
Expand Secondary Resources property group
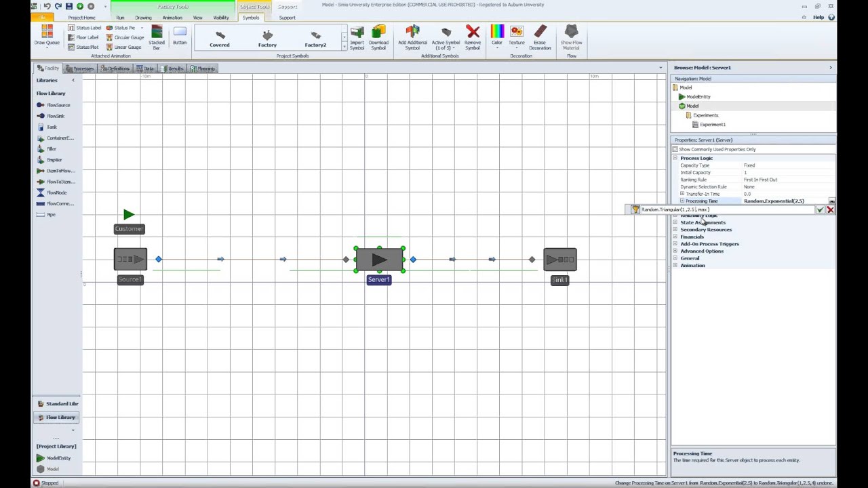pos(675,230)
